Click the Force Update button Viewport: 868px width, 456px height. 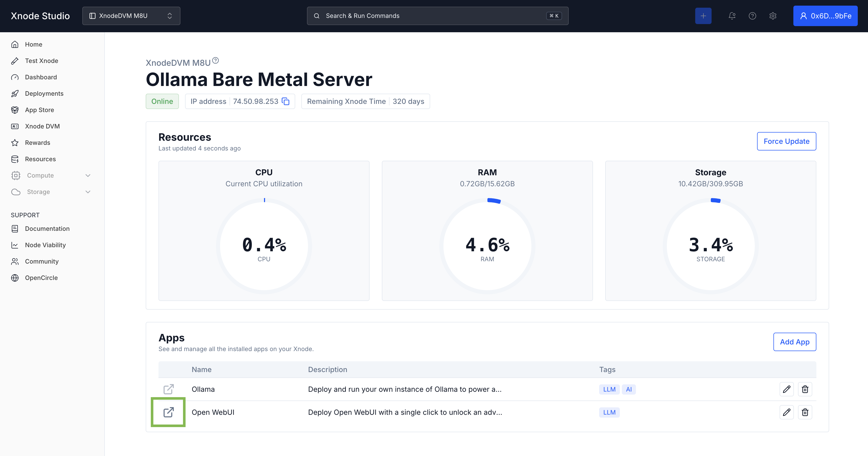[786, 141]
